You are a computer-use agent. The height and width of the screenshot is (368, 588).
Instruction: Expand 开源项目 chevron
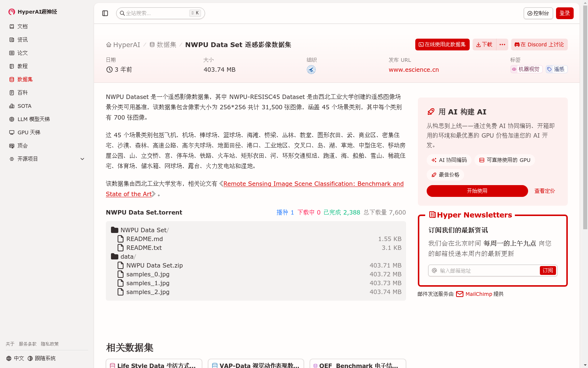pyautogui.click(x=82, y=159)
